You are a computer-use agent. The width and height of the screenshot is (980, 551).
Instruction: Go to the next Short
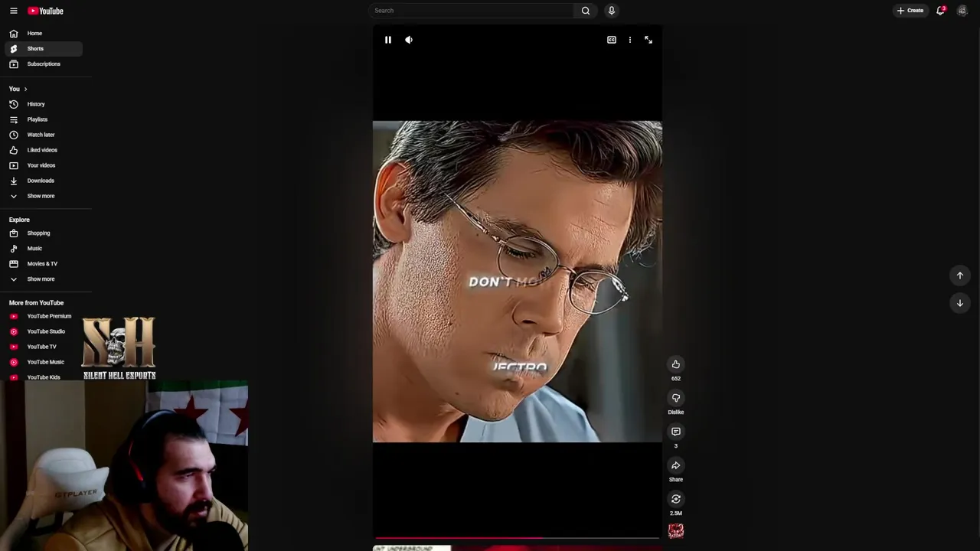pyautogui.click(x=960, y=303)
